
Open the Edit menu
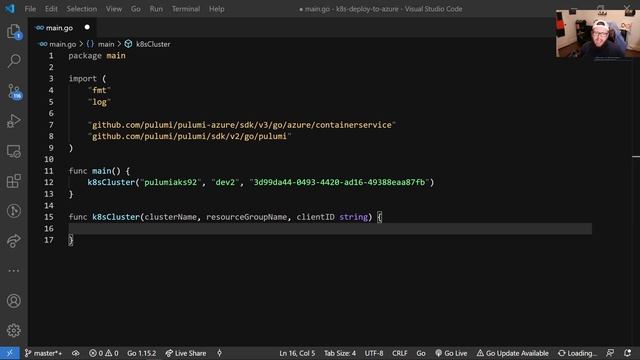coord(51,9)
